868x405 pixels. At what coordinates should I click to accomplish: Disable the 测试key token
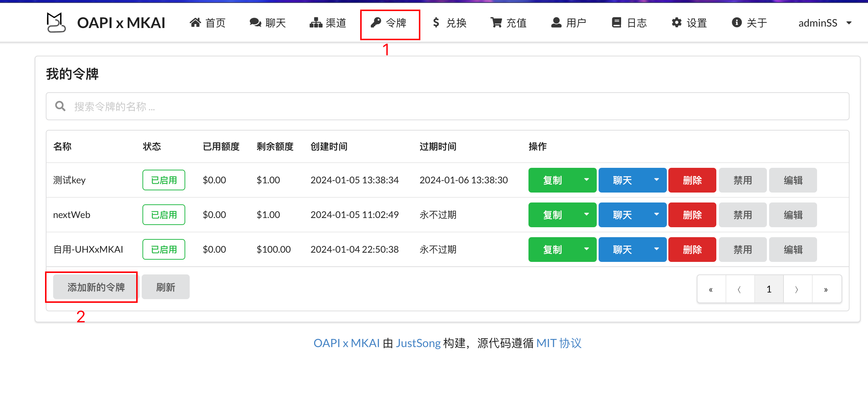click(743, 180)
